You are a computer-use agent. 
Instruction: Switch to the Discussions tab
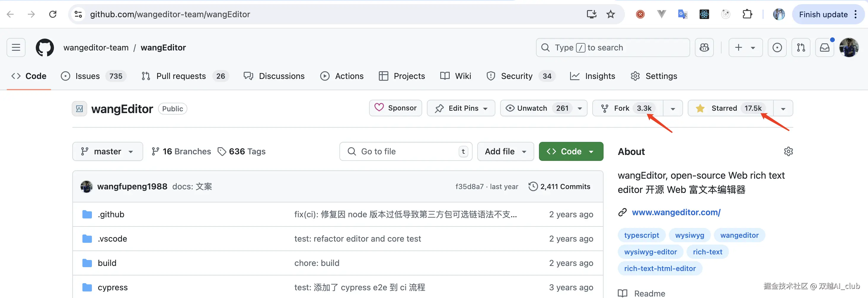pos(274,76)
